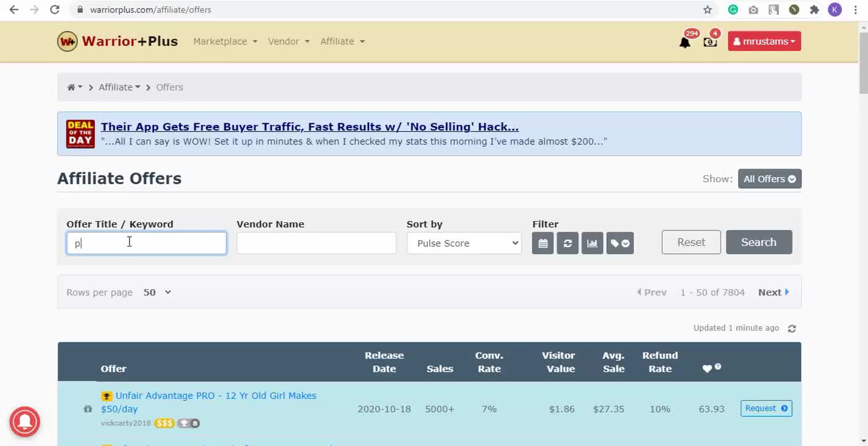Click the Refund Rate column header

[660, 362]
